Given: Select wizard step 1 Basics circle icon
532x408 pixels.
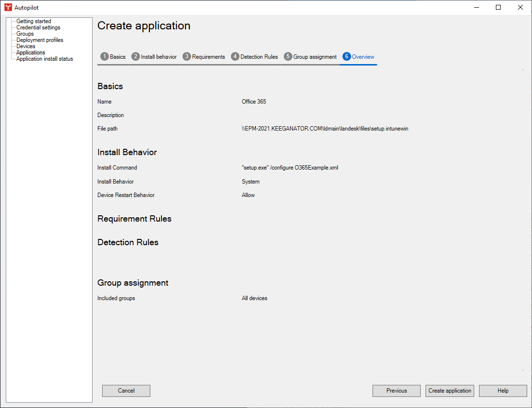Looking at the screenshot, I should (x=105, y=56).
